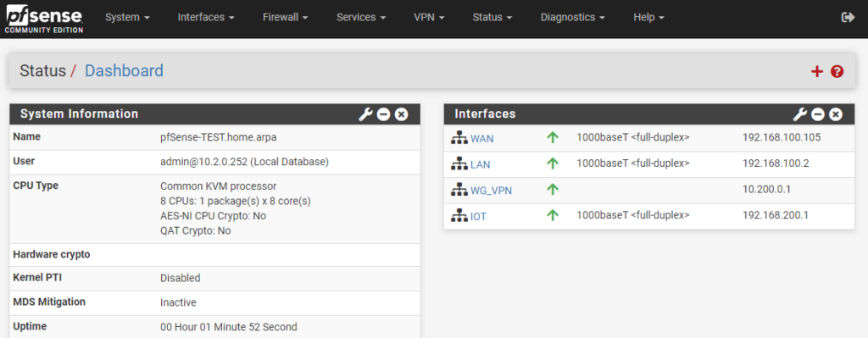Click IOT's 1000baseT full-duplex media text

632,215
